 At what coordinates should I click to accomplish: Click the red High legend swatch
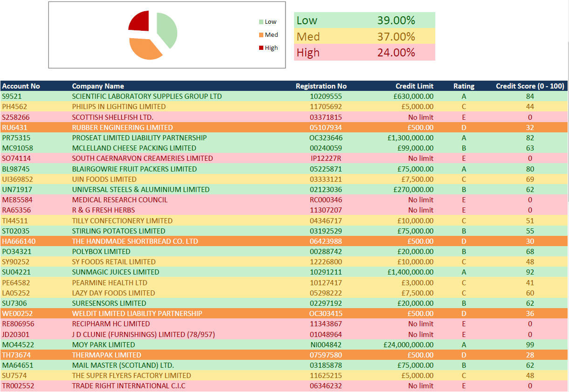(261, 48)
